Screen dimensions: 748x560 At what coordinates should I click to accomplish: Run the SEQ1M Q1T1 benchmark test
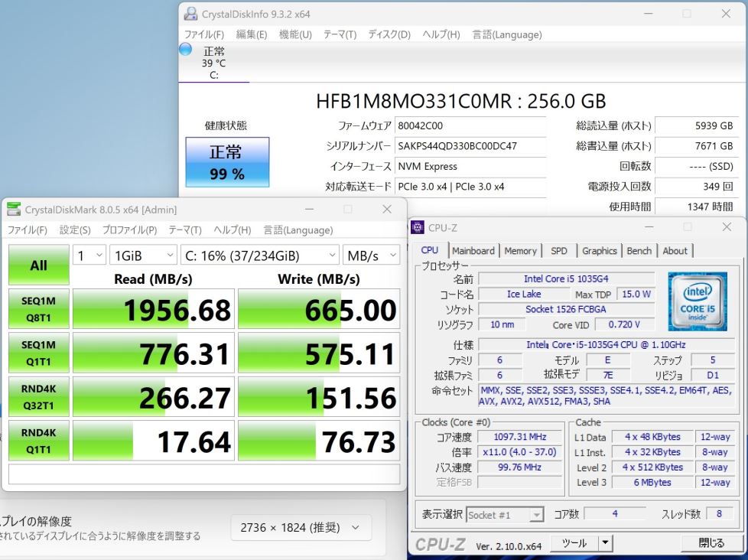pos(39,353)
